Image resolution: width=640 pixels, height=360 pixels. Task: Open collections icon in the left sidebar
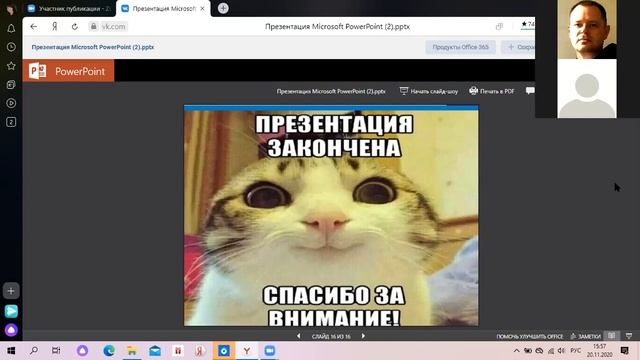click(11, 84)
